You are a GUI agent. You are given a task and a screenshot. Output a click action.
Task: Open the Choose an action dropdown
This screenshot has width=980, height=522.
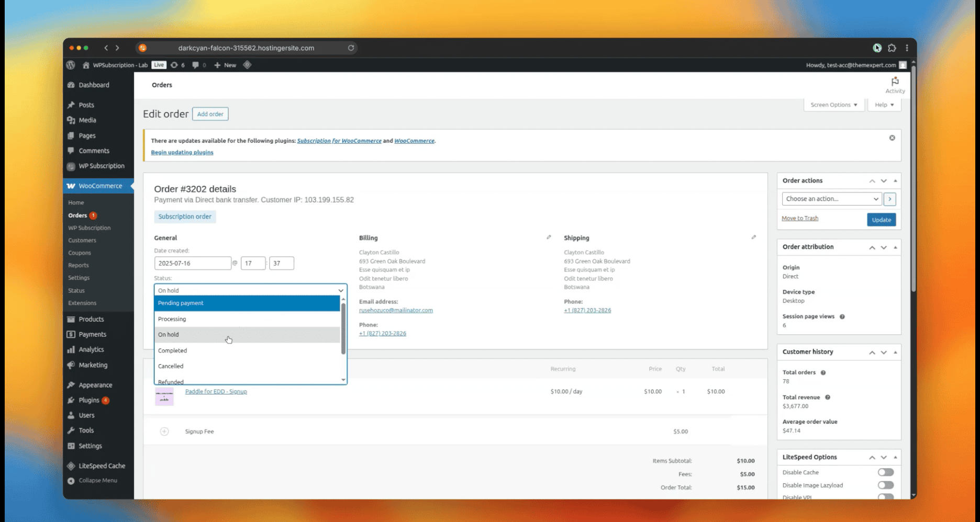click(832, 199)
